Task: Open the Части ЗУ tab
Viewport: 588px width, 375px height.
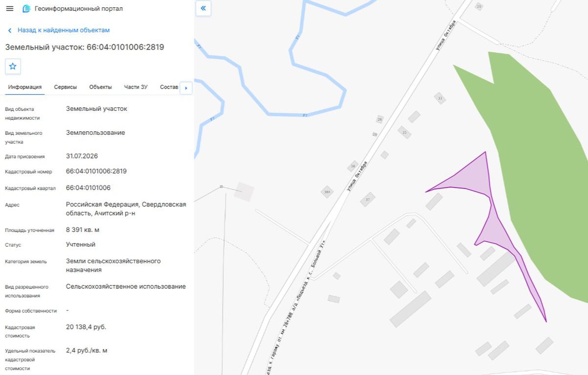Action: coord(136,87)
